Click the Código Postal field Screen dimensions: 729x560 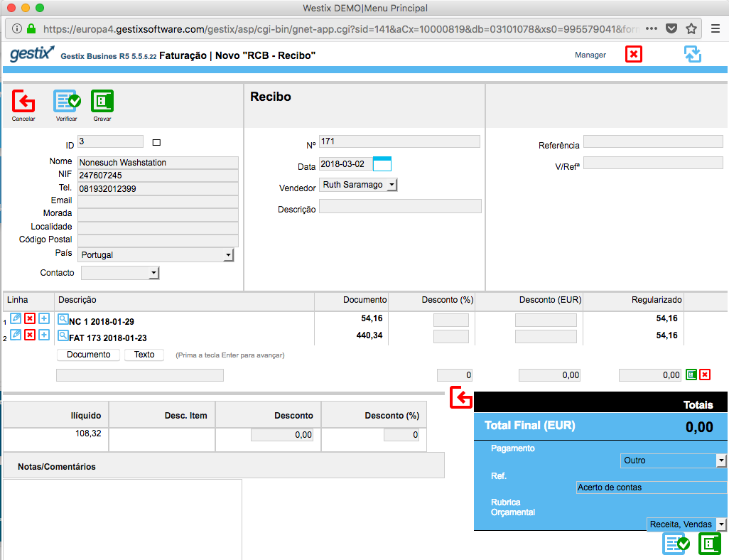tap(158, 240)
